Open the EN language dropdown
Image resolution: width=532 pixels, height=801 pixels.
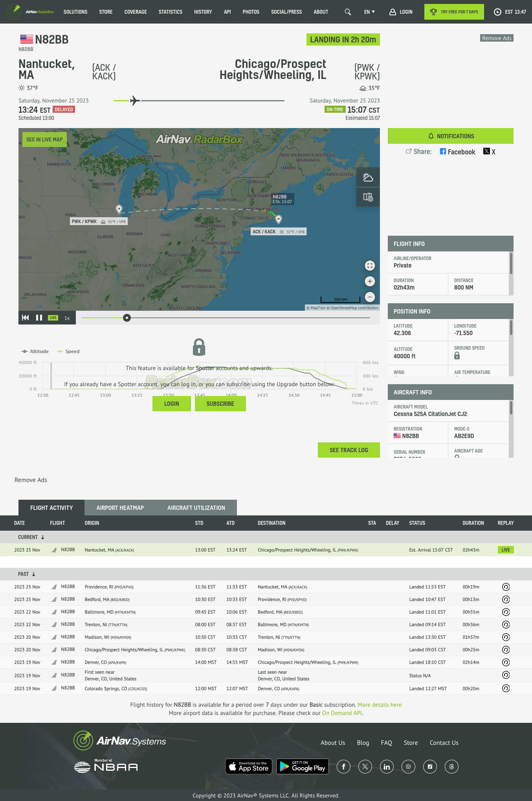click(x=369, y=12)
